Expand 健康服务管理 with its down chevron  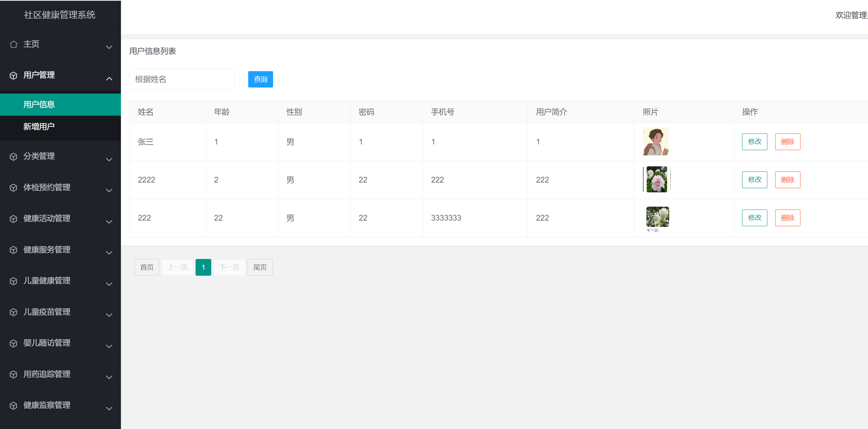(x=109, y=253)
